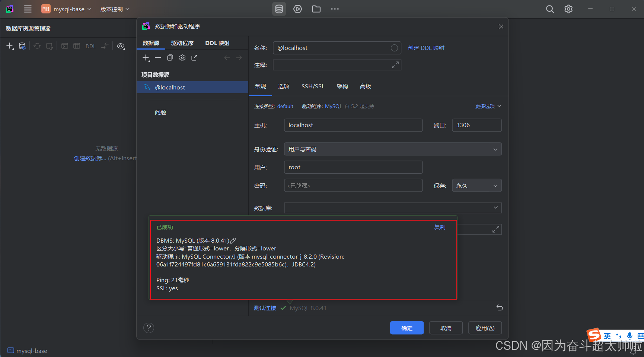Switch to the 驱动程序 tab
644x357 pixels.
[182, 43]
